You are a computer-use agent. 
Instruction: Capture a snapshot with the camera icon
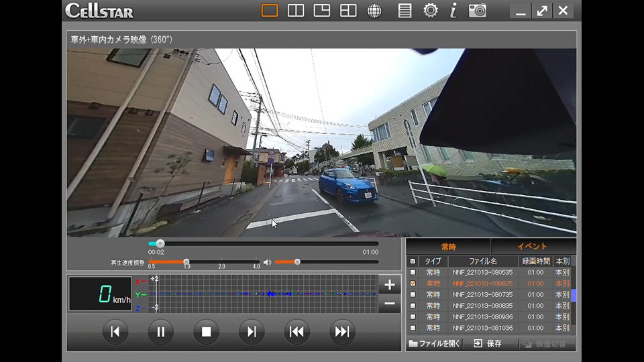[478, 11]
